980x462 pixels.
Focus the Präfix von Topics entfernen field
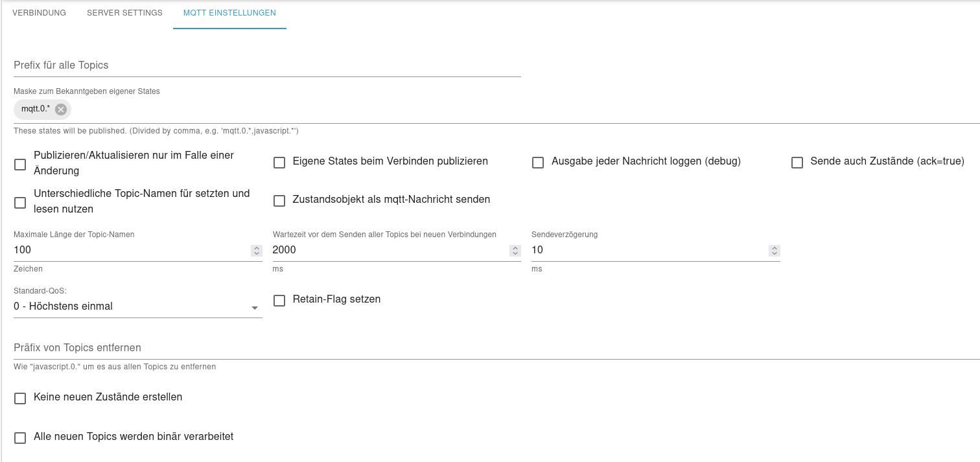pos(496,348)
